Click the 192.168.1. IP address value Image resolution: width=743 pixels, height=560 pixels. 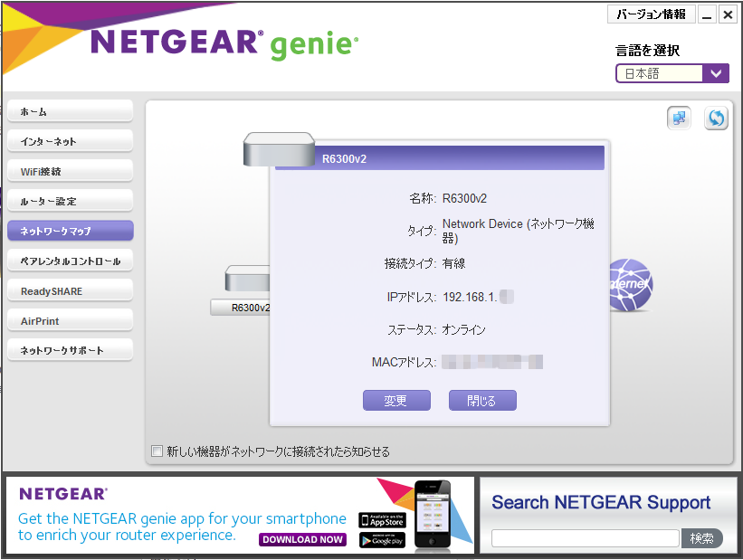pos(478,297)
